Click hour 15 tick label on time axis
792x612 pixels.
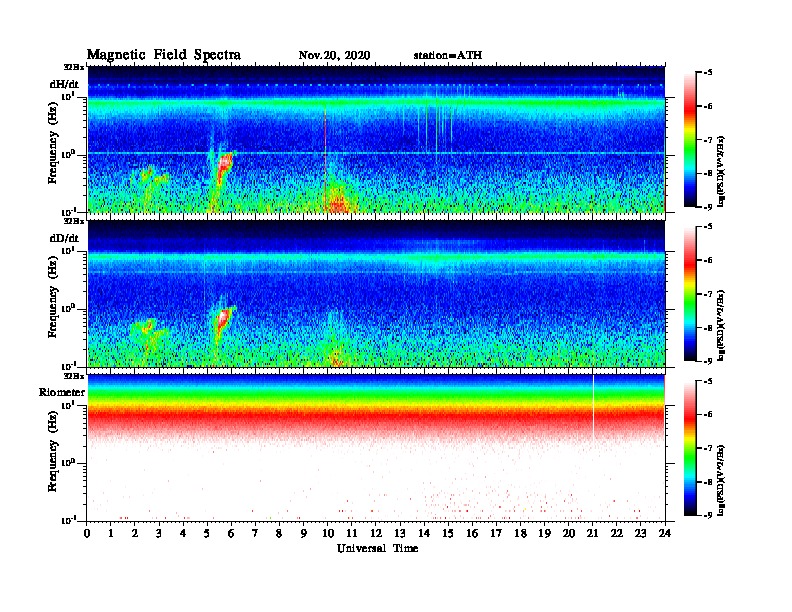[448, 533]
